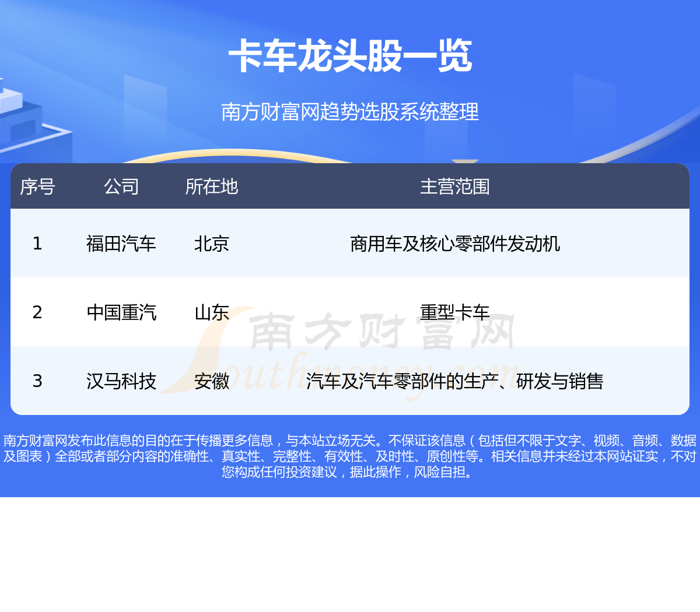Select the row number 1 cell
This screenshot has height=612, width=700.
click(x=37, y=244)
